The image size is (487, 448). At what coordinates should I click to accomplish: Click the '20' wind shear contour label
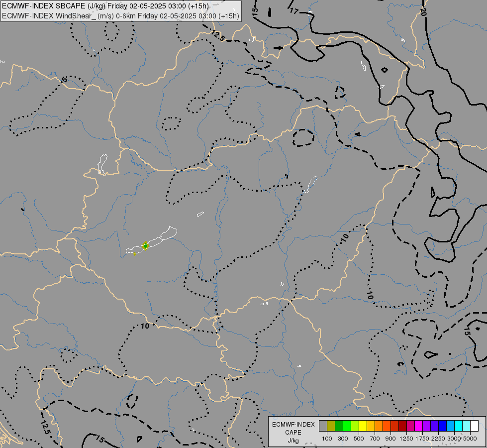click(423, 12)
